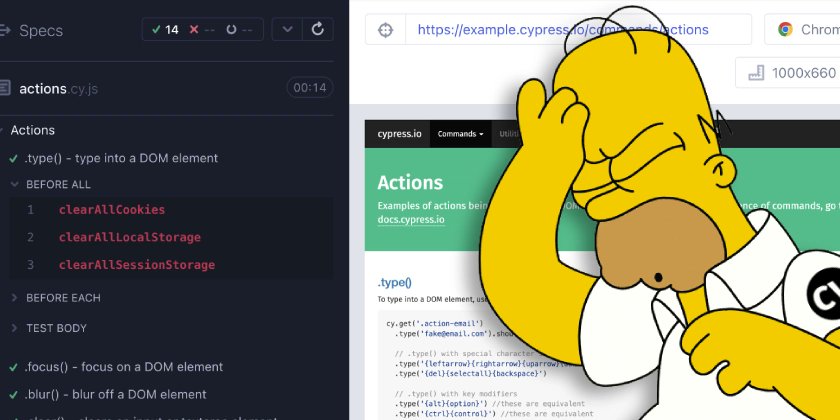Click the 00:14 duration badge
Screen dimensions: 840x420
(310, 88)
